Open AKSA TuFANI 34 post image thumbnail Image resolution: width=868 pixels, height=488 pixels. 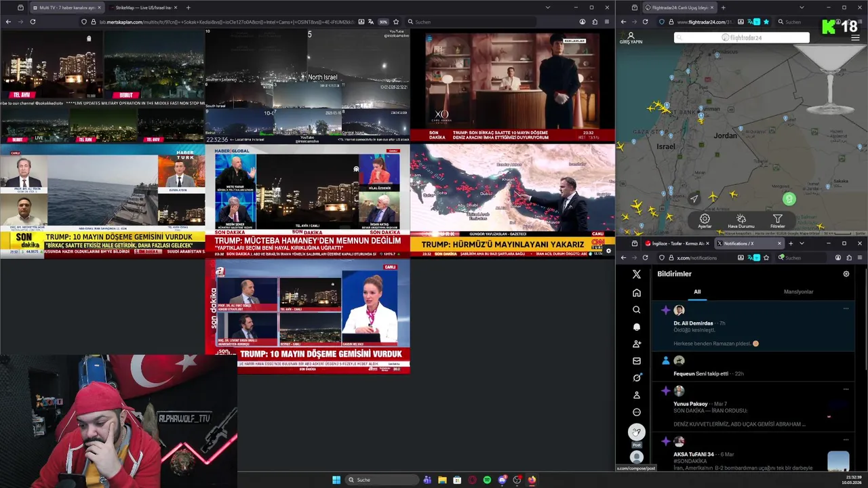838,461
